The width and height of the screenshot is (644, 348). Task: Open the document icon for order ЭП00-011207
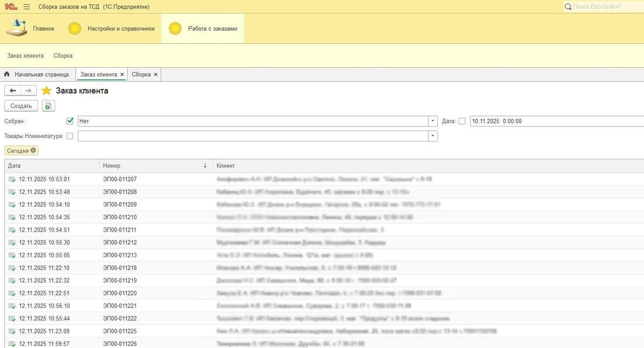pos(12,180)
